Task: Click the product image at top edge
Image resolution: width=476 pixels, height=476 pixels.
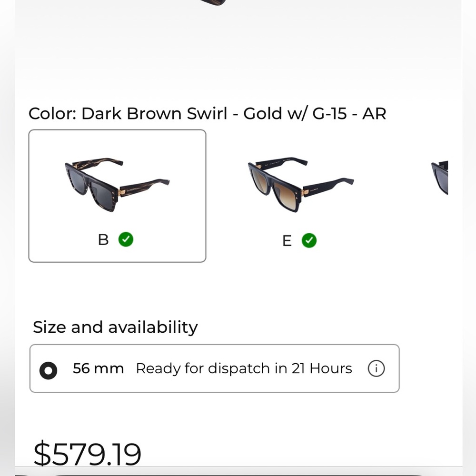Action: pos(213,2)
